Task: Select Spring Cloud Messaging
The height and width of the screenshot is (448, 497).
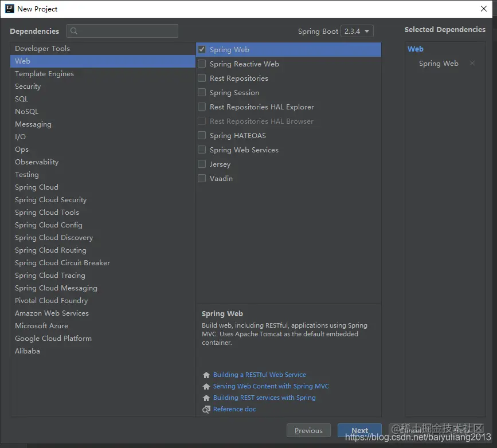Action: pyautogui.click(x=103, y=288)
